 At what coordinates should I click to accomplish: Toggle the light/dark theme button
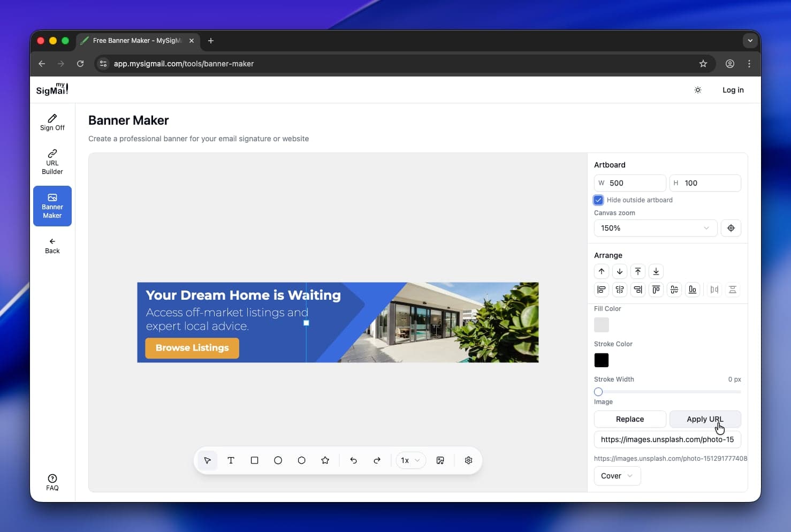click(x=698, y=90)
